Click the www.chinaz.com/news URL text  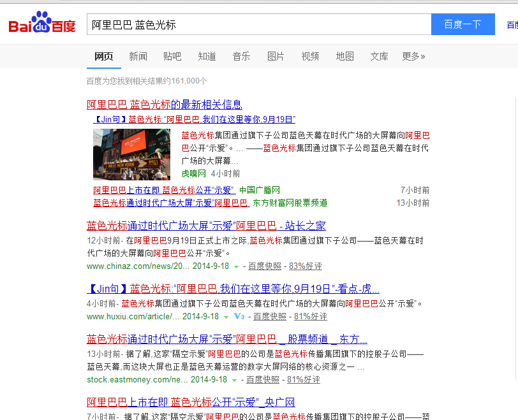(138, 266)
